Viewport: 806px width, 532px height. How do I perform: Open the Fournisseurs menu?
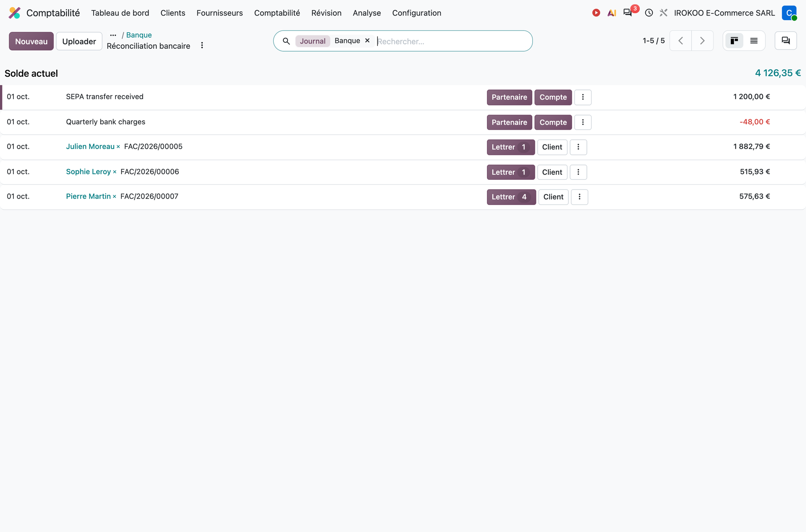(220, 13)
